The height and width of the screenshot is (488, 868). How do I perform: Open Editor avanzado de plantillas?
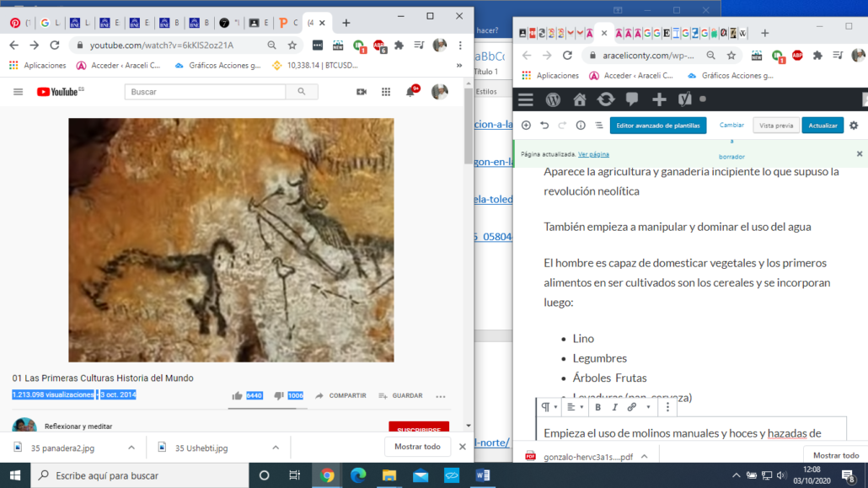pos(658,126)
